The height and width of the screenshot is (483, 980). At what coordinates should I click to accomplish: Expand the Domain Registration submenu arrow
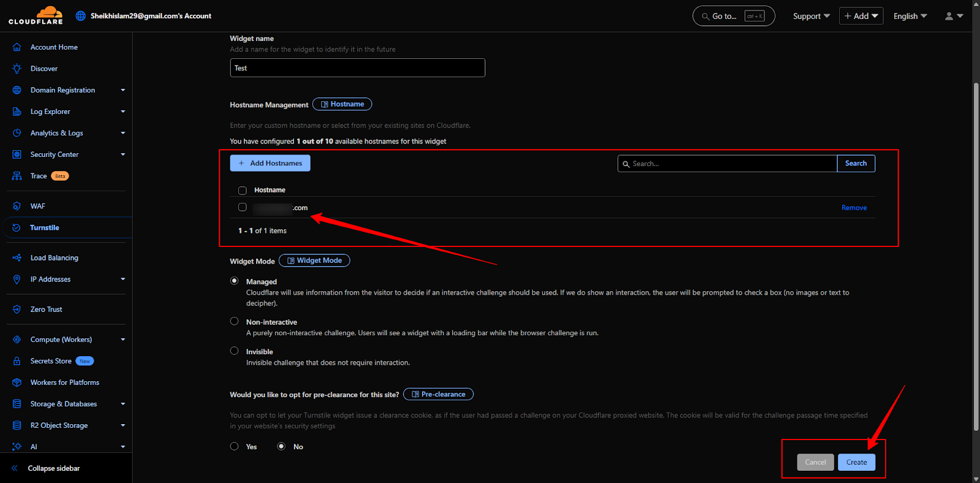click(x=123, y=90)
